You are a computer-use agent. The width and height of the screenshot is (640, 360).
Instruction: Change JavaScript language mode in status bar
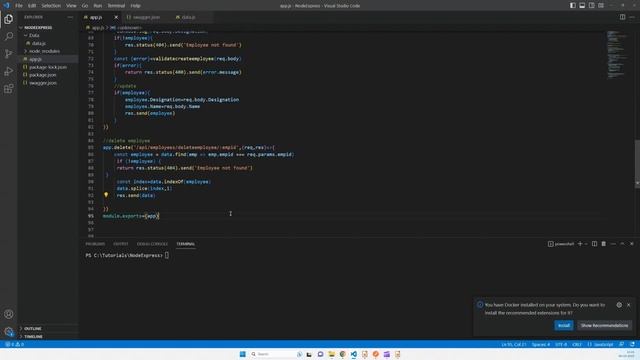pyautogui.click(x=600, y=344)
